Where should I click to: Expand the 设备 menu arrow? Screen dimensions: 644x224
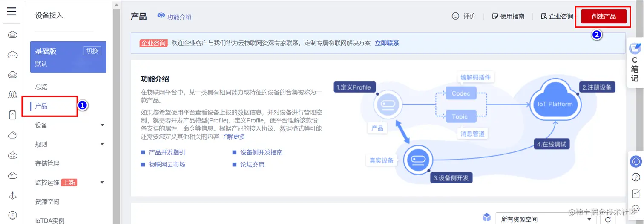tap(102, 125)
